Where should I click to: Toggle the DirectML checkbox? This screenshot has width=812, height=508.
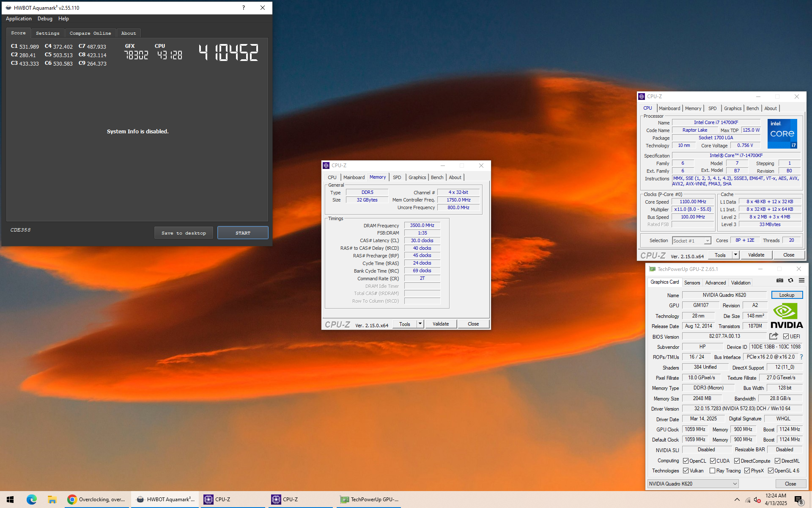(x=777, y=461)
